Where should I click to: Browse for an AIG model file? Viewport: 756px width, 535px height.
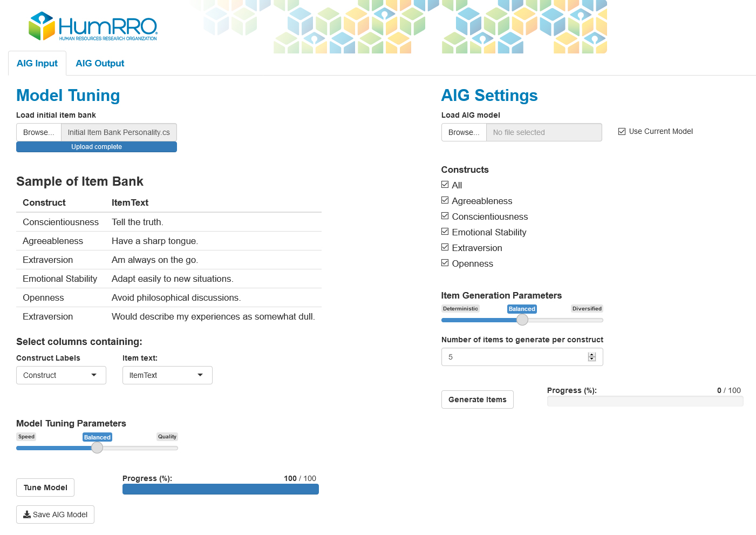tap(464, 132)
